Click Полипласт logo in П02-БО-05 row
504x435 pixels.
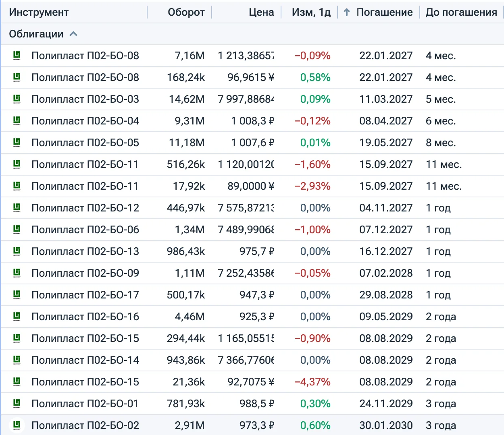pyautogui.click(x=17, y=143)
